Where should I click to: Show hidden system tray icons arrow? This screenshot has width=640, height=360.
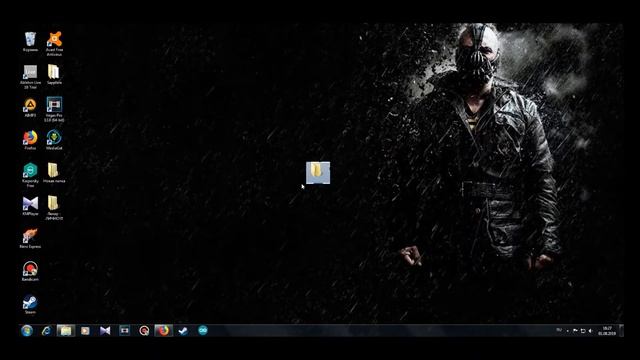pyautogui.click(x=568, y=331)
